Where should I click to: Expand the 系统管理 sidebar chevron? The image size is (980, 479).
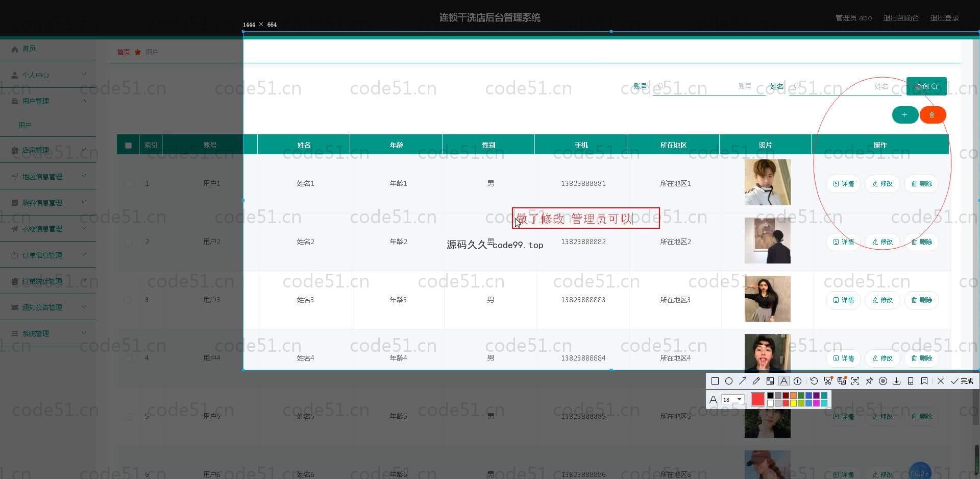click(84, 333)
